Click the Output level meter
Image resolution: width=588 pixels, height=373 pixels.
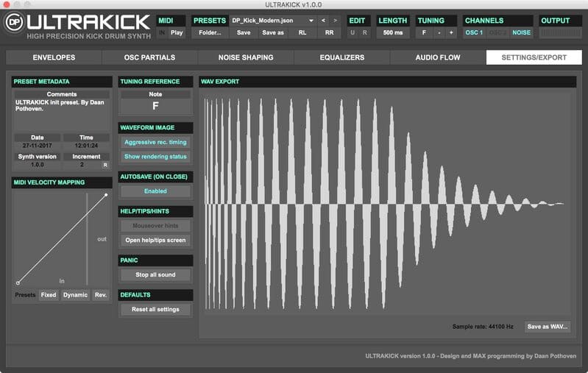pos(561,32)
